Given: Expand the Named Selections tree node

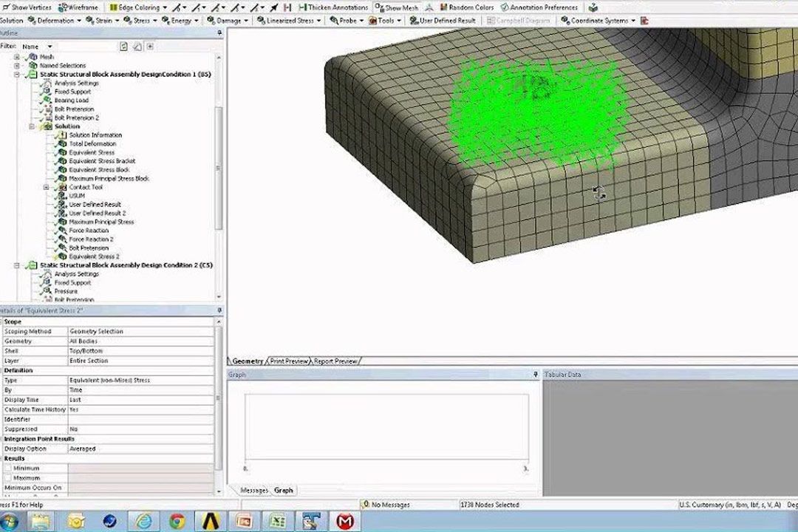Looking at the screenshot, I should pos(17,66).
